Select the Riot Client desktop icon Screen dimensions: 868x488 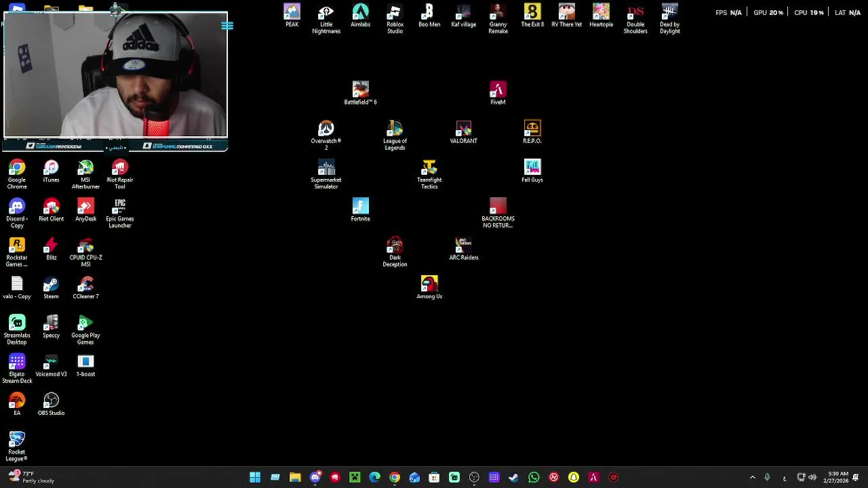(51, 209)
